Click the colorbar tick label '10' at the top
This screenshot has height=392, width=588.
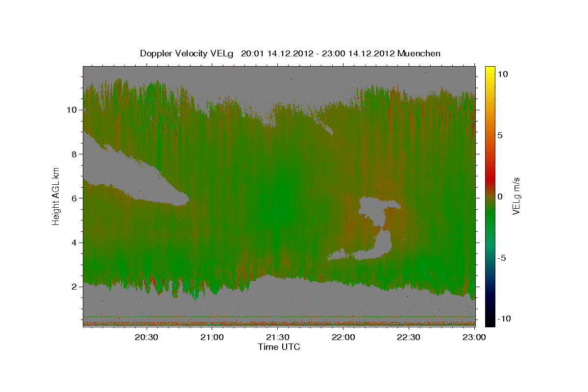(x=502, y=73)
